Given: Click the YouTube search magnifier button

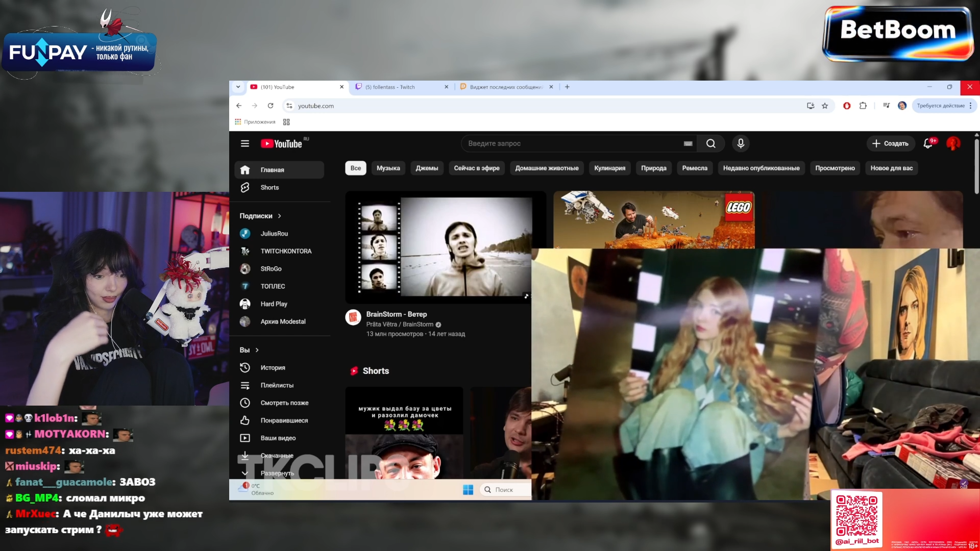Looking at the screenshot, I should pos(710,144).
